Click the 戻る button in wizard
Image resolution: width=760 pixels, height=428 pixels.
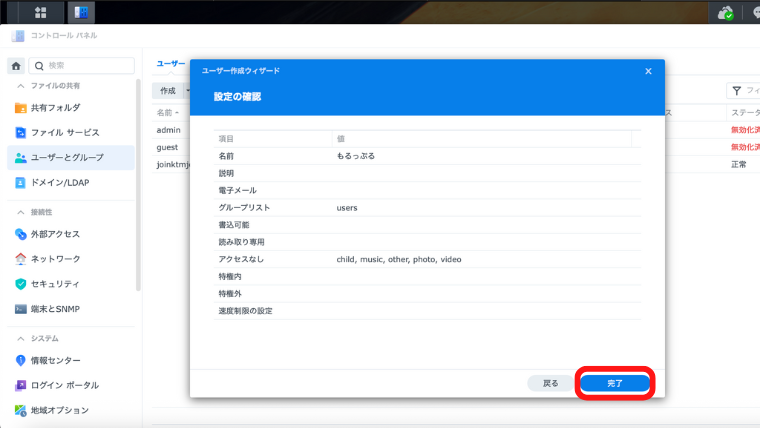tap(550, 384)
